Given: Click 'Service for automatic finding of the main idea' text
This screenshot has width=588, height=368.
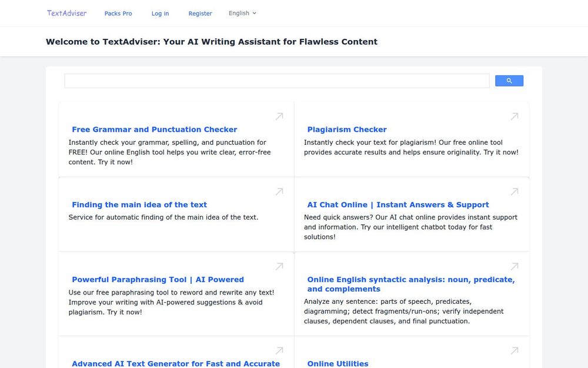Looking at the screenshot, I should click(x=163, y=217).
